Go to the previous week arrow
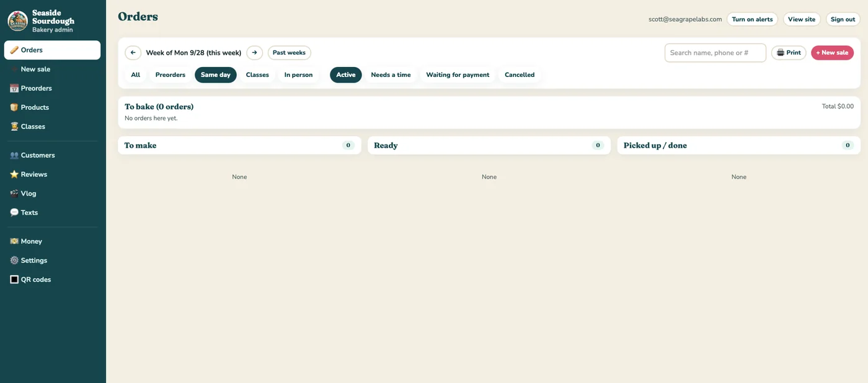The width and height of the screenshot is (868, 383). click(x=133, y=53)
